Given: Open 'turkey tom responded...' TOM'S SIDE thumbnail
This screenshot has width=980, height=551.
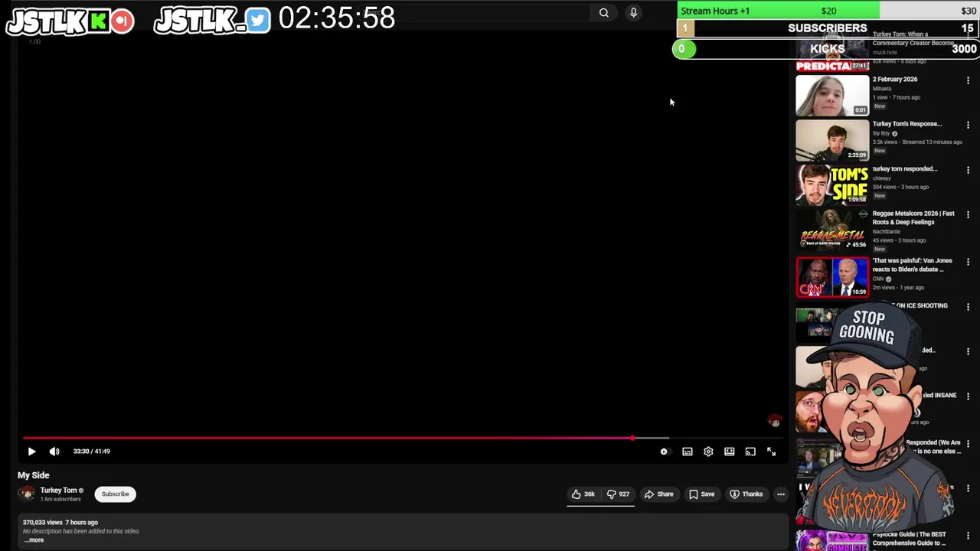Looking at the screenshot, I should coord(832,185).
